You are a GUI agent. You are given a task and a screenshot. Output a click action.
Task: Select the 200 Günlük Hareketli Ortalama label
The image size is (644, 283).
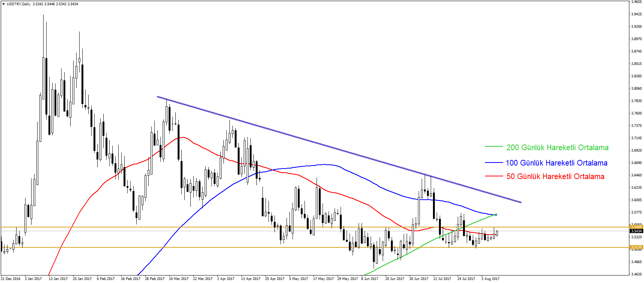coord(557,148)
